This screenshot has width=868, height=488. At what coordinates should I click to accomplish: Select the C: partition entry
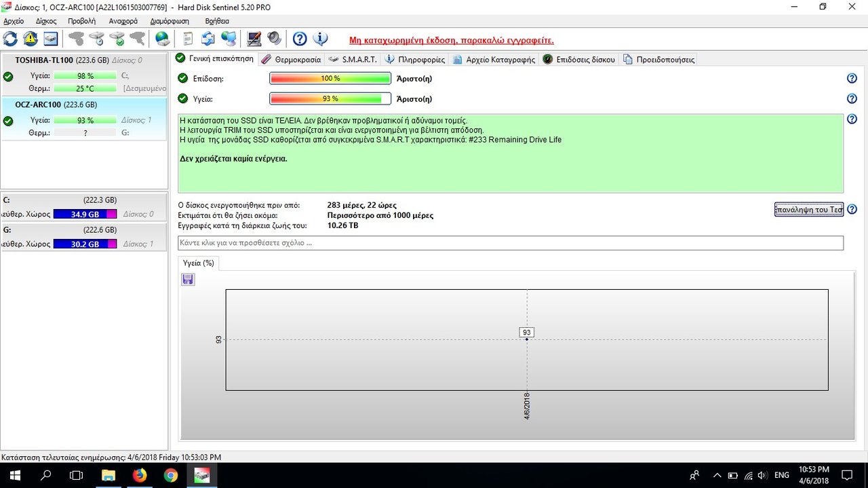pyautogui.click(x=83, y=207)
